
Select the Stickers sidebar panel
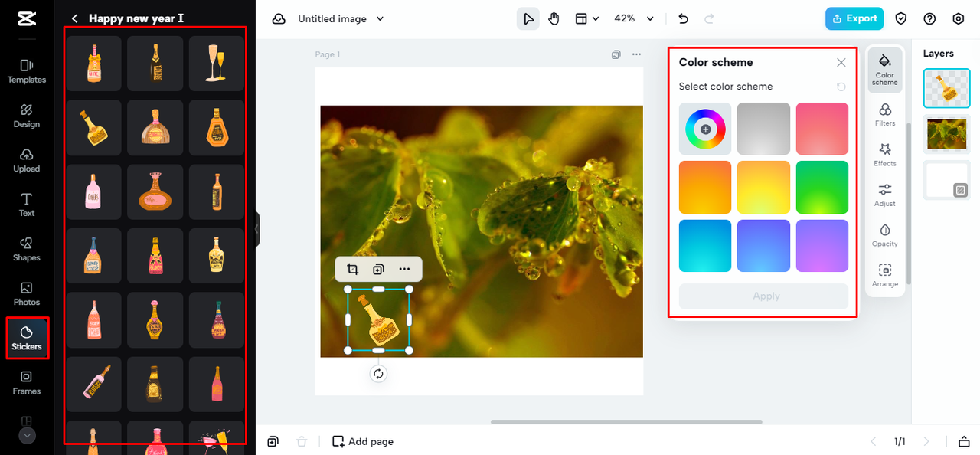coord(27,338)
